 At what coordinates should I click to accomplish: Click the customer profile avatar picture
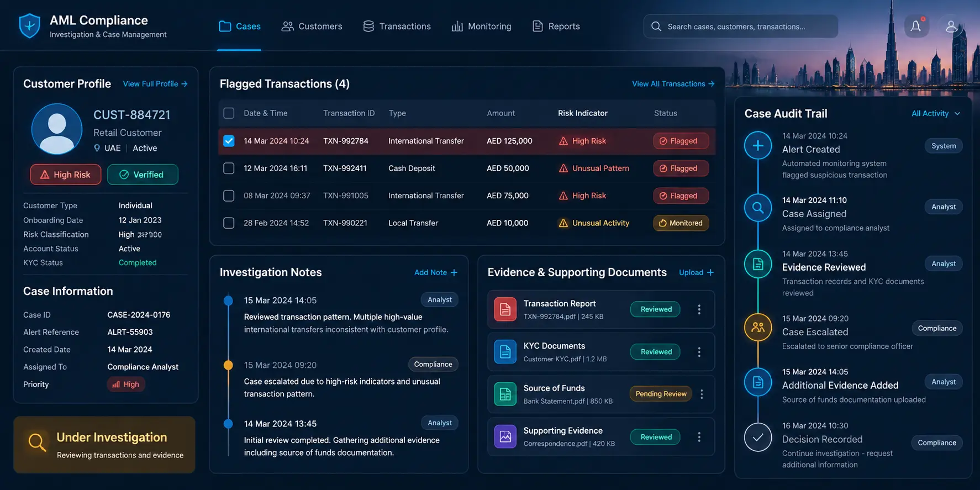coord(57,129)
